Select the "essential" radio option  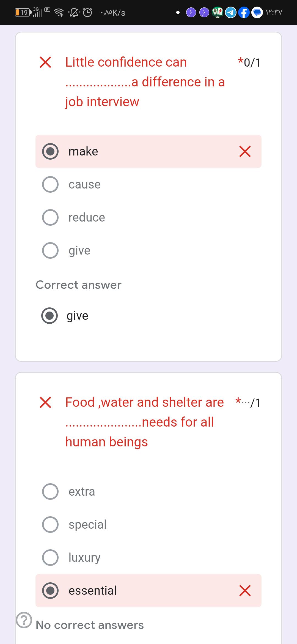coord(50,591)
